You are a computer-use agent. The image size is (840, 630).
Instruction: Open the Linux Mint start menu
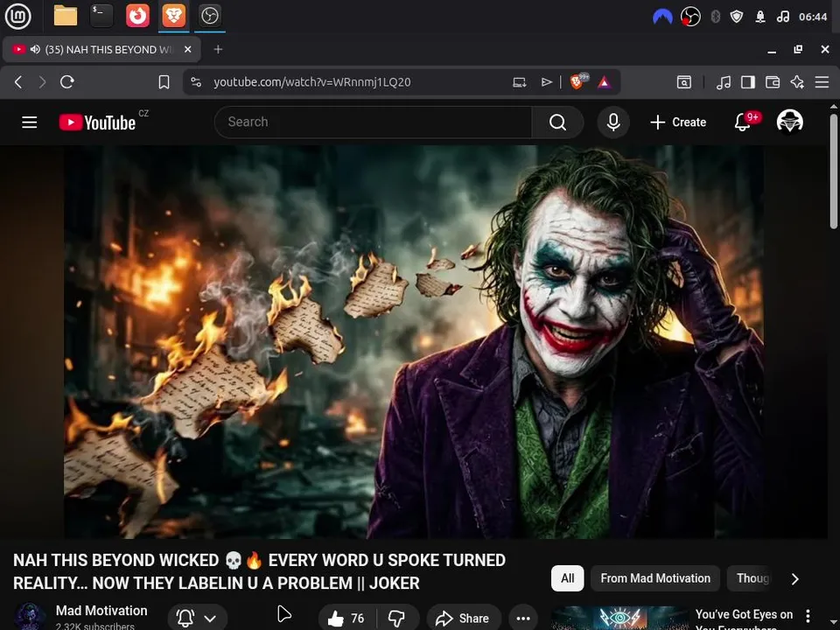(17, 16)
